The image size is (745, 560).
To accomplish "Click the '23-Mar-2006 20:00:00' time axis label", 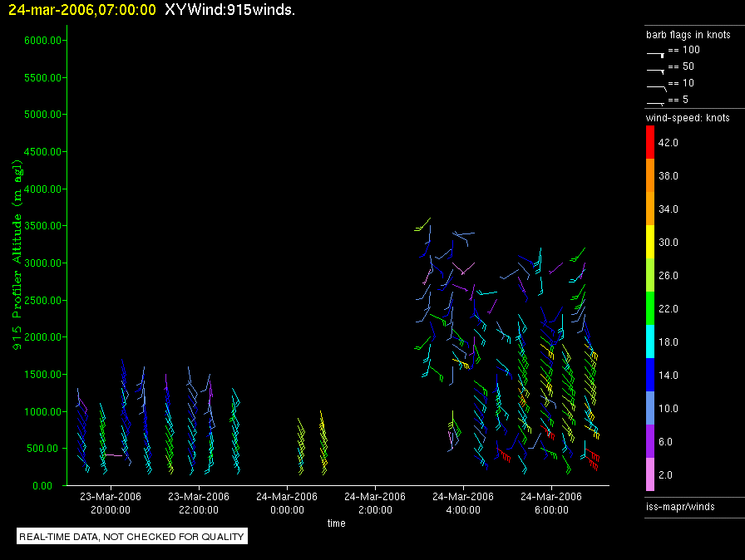I will (111, 503).
